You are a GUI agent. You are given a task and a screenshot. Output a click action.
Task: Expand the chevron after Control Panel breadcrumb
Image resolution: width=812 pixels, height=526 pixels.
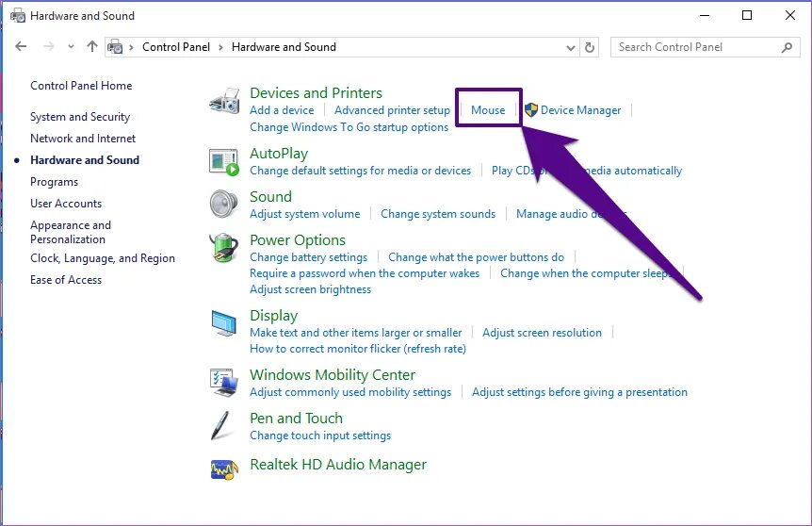(x=220, y=48)
